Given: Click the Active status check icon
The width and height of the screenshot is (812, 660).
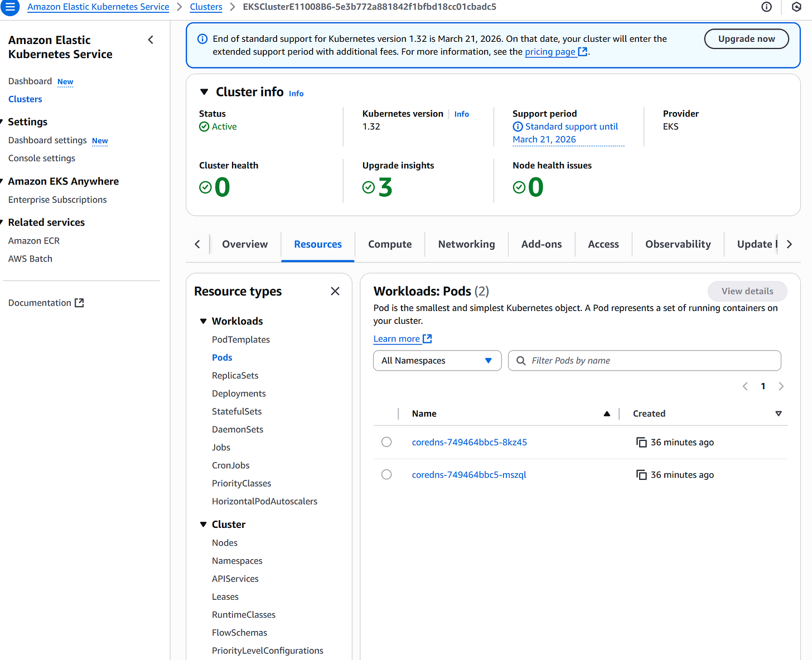Looking at the screenshot, I should [204, 127].
